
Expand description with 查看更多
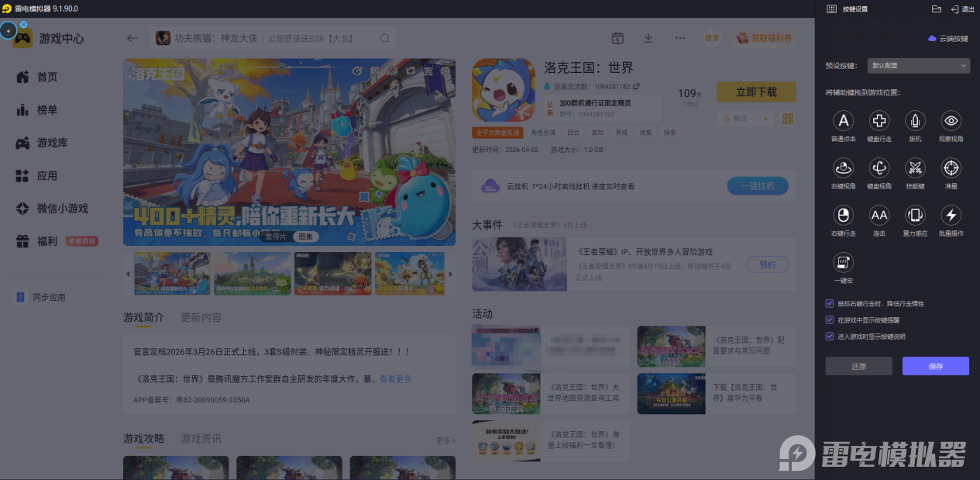coord(395,379)
